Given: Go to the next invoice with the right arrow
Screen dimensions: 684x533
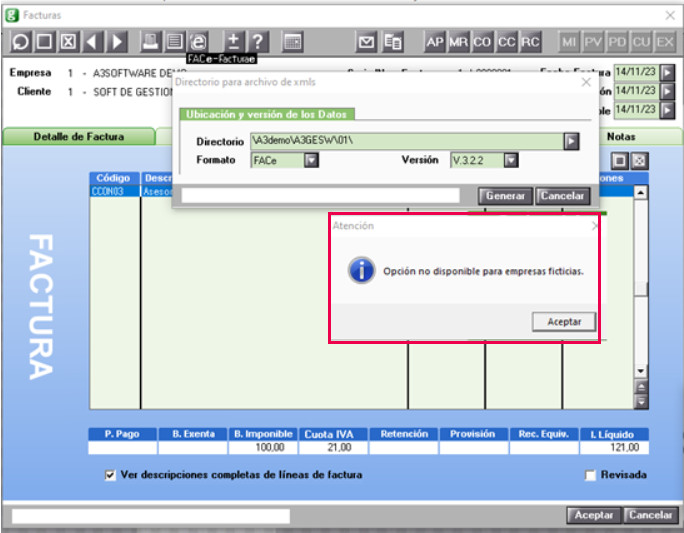Looking at the screenshot, I should click(x=117, y=42).
